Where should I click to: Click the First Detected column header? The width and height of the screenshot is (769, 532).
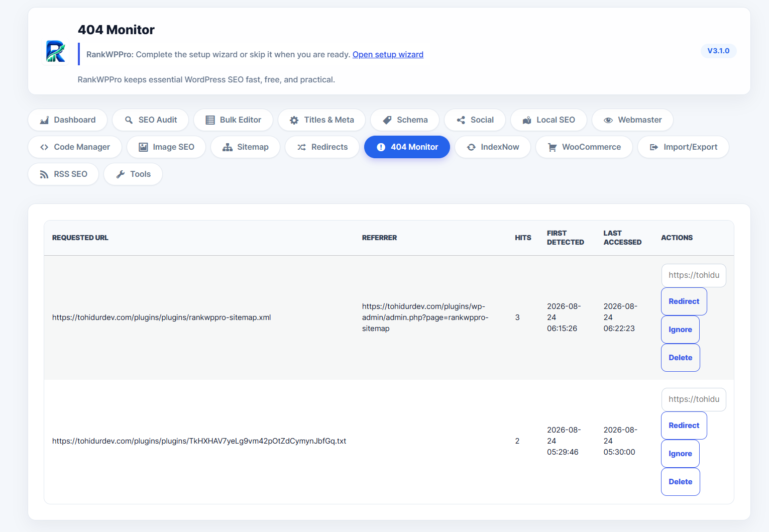(x=566, y=238)
